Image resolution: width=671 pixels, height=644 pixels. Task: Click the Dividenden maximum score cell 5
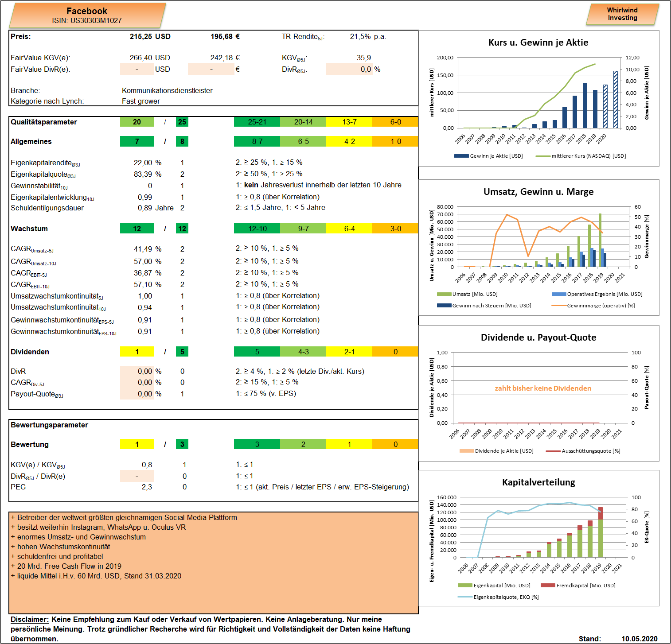pyautogui.click(x=182, y=352)
